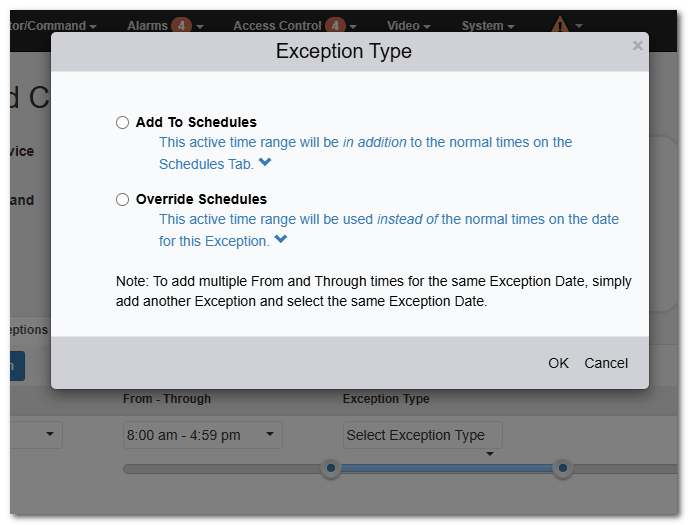The width and height of the screenshot is (688, 525).
Task: Expand the Add To Schedules description chevron
Action: click(265, 162)
